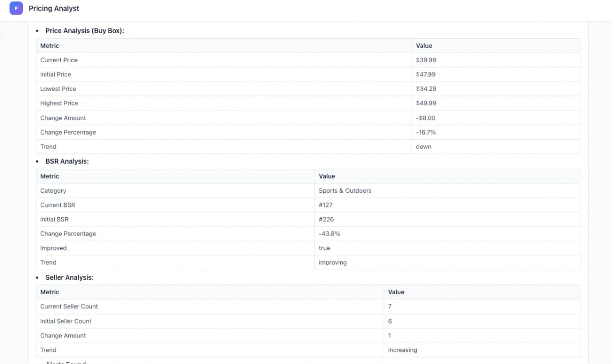Click the Current Price metric label
This screenshot has height=364, width=612.
click(59, 60)
